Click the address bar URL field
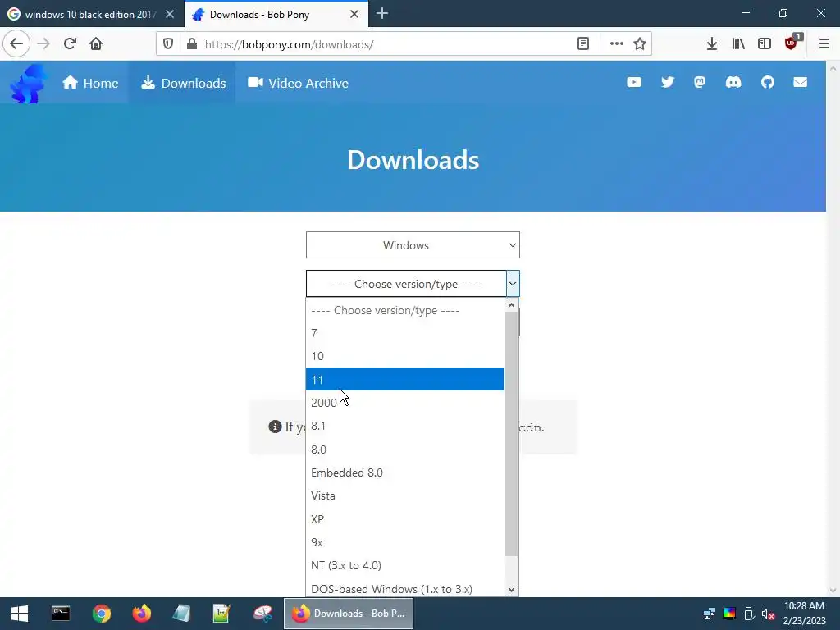Viewport: 840px width, 630px height. tap(388, 44)
